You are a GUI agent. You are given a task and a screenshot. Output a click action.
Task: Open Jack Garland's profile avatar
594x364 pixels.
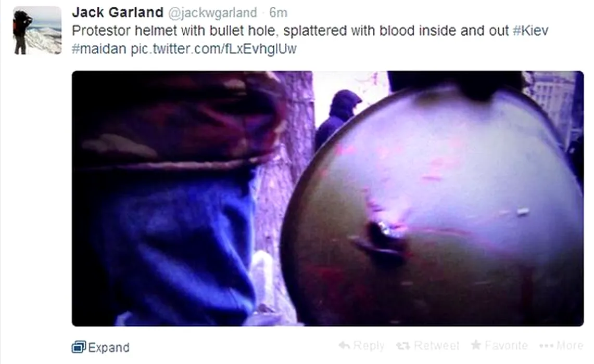tap(37, 30)
